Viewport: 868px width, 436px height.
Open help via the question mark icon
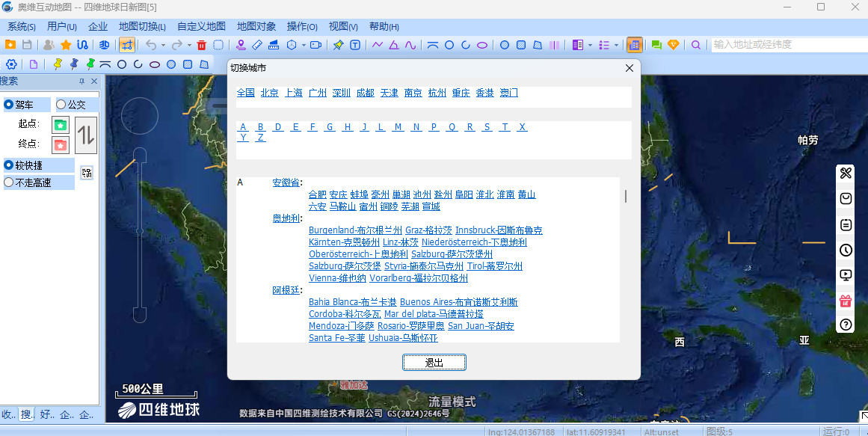click(x=845, y=325)
